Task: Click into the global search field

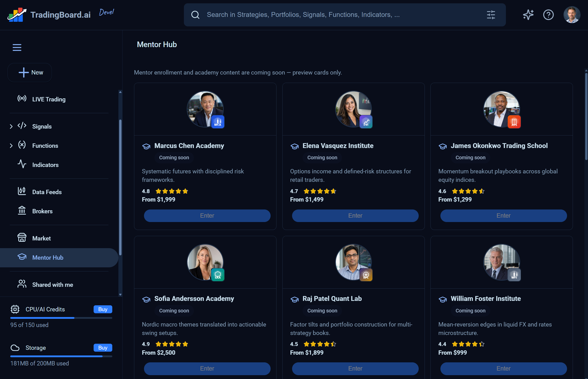Action: click(345, 15)
